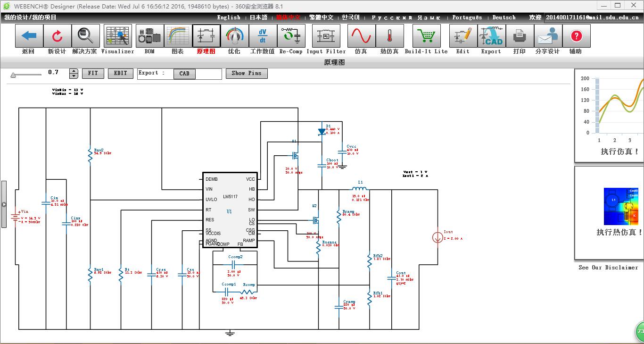Switch language to 日本語
Viewport: 644px width, 344px height.
258,17
